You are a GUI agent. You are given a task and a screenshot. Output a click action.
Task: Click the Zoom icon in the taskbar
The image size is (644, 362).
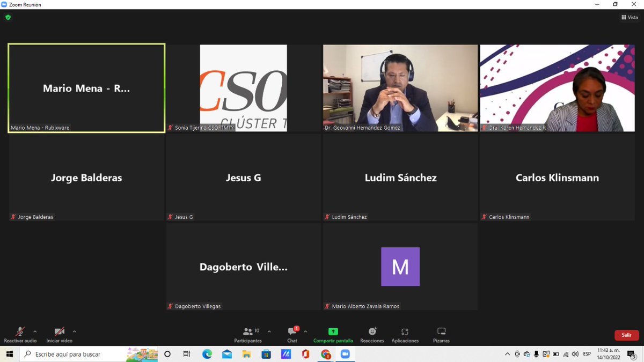coord(345,354)
